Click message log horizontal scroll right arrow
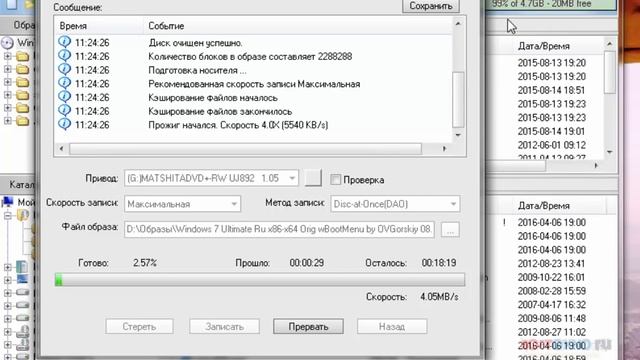 point(444,149)
